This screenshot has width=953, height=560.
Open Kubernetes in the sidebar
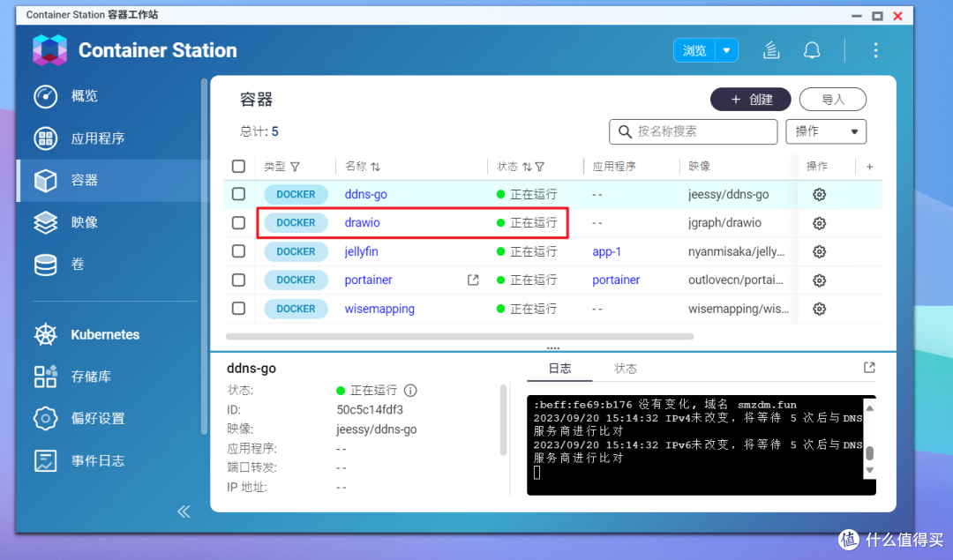pos(105,334)
